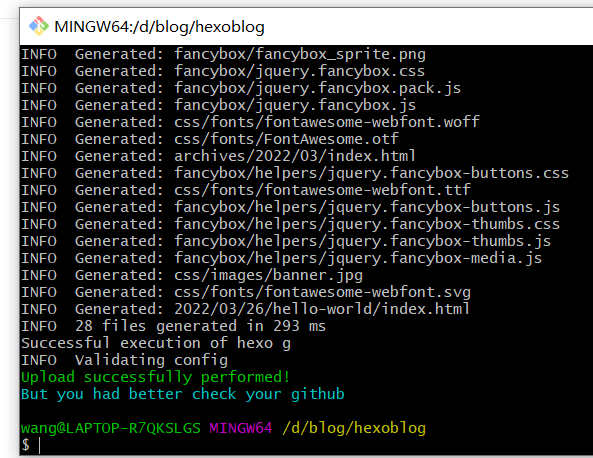Click cyan 'But you had better check your github'
The height and width of the screenshot is (458, 593).
[183, 395]
